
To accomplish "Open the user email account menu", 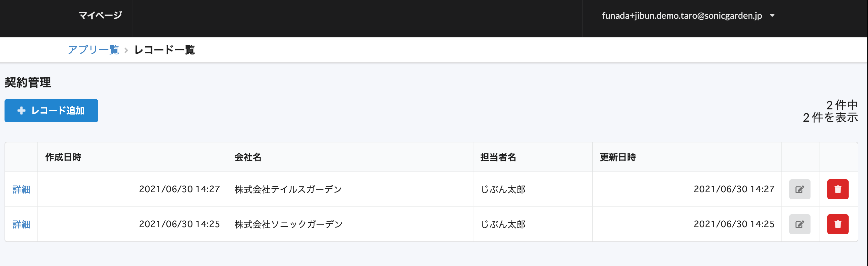I will pos(682,16).
